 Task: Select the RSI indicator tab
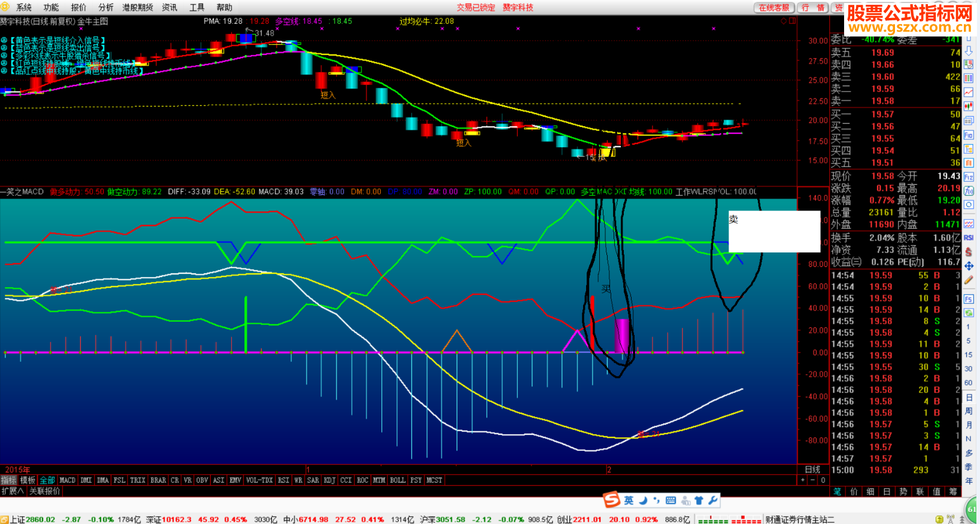coord(284,480)
